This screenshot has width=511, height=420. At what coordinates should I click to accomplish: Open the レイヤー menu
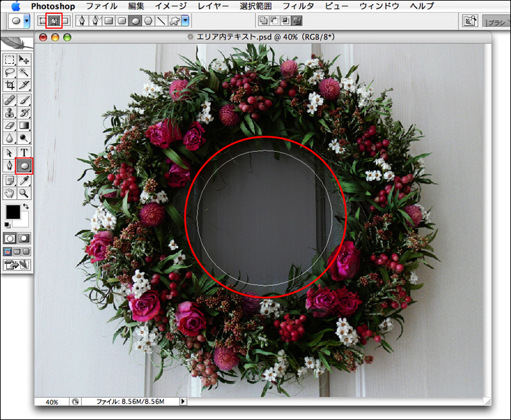(x=210, y=6)
